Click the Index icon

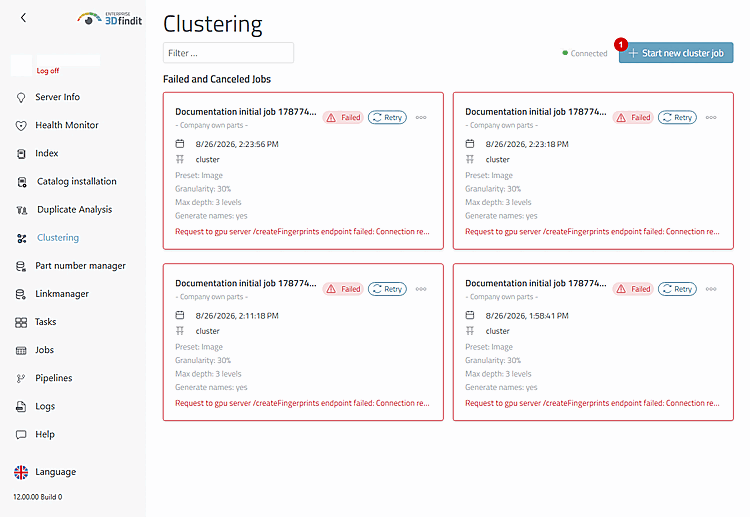tap(21, 154)
